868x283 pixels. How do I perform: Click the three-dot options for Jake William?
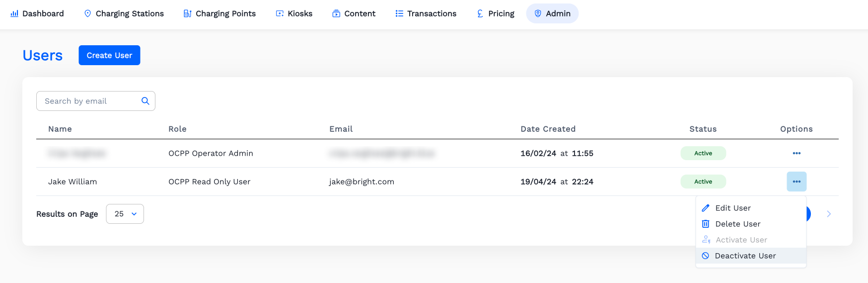click(x=796, y=182)
